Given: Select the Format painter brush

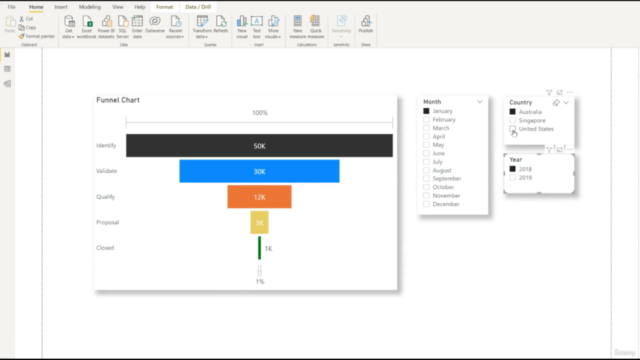Looking at the screenshot, I should click(x=22, y=36).
